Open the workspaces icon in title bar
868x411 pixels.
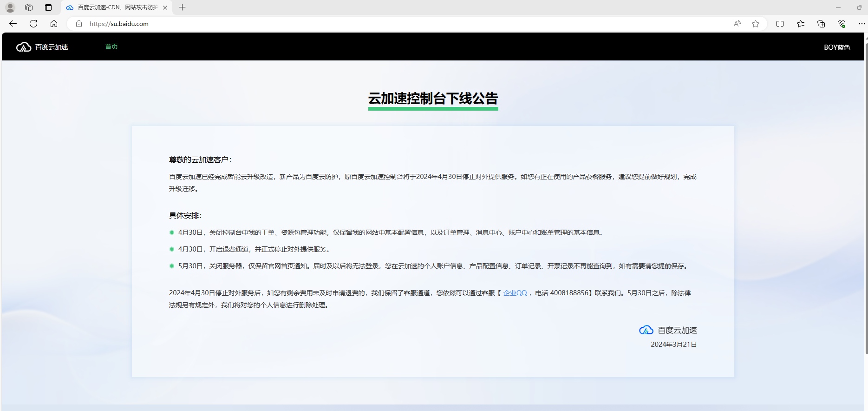[x=29, y=7]
